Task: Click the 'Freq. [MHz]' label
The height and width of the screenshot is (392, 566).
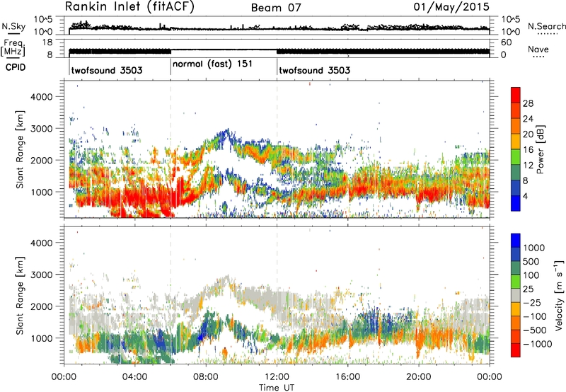Action: [13, 48]
